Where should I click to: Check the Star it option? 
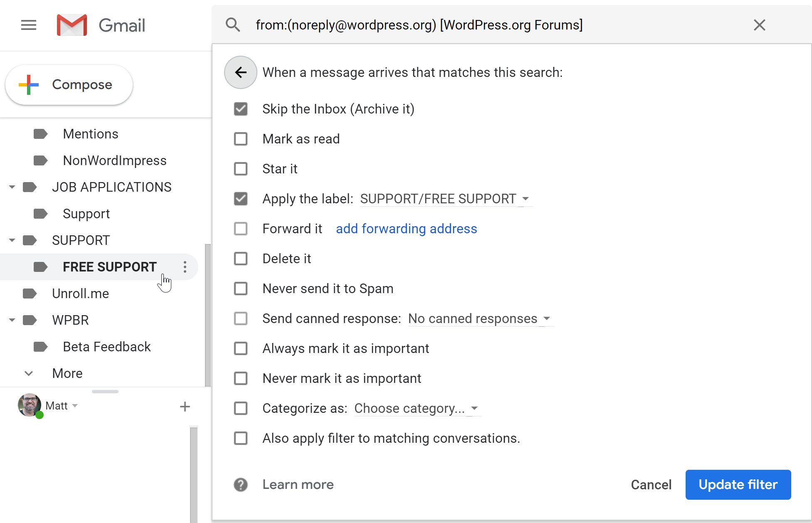pyautogui.click(x=241, y=169)
